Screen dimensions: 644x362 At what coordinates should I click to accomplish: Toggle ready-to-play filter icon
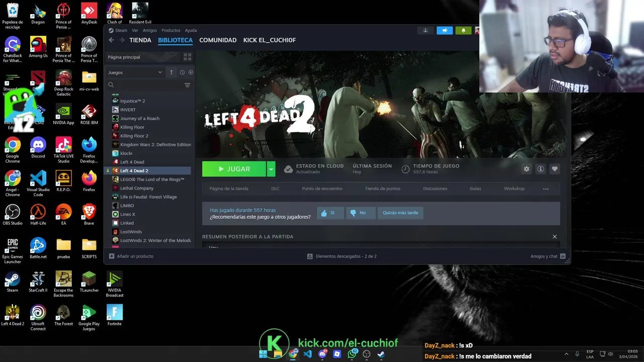pos(191,72)
